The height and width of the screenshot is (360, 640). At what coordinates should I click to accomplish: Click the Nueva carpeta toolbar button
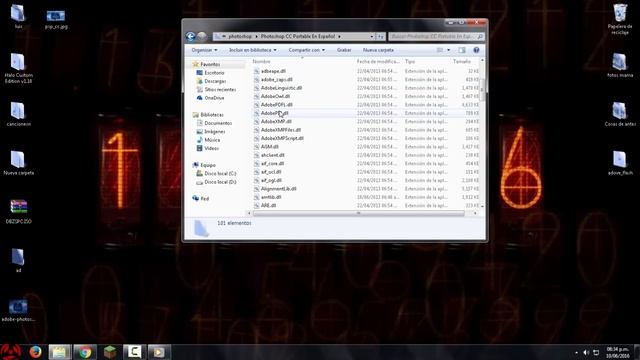(378, 50)
